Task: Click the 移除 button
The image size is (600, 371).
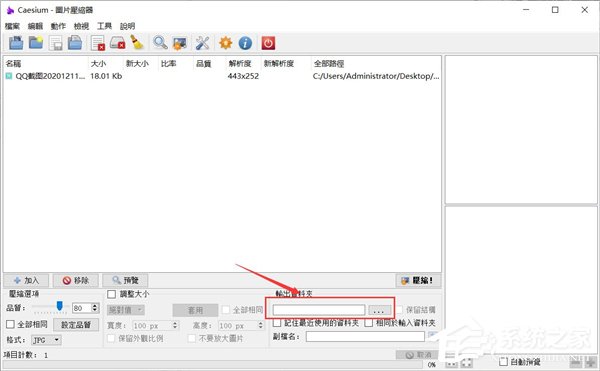Action: 76,280
